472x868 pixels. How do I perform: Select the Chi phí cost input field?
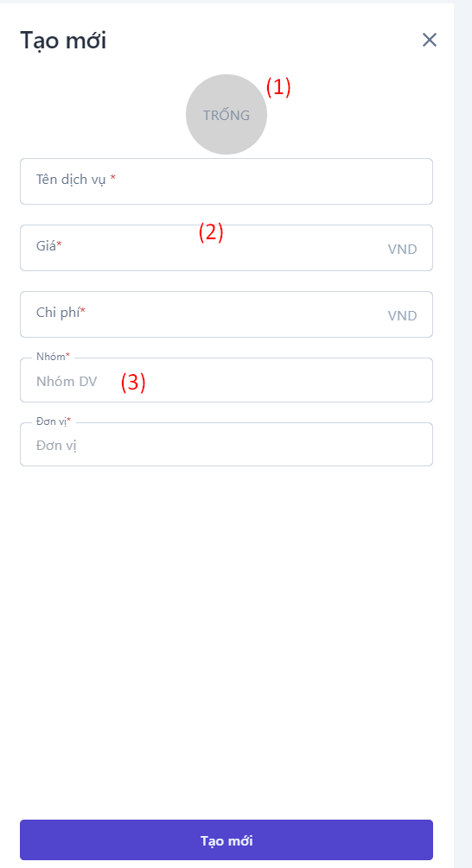click(x=226, y=314)
